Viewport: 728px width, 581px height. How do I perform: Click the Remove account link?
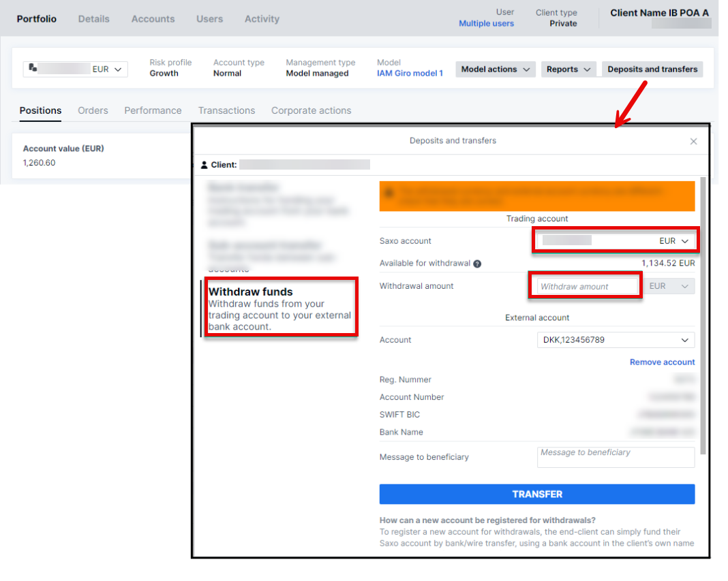[x=662, y=362]
